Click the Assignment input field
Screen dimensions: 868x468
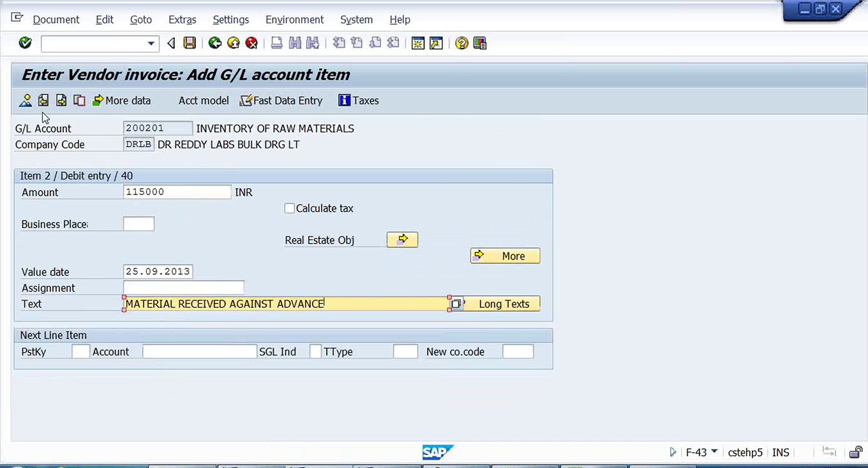pos(183,288)
